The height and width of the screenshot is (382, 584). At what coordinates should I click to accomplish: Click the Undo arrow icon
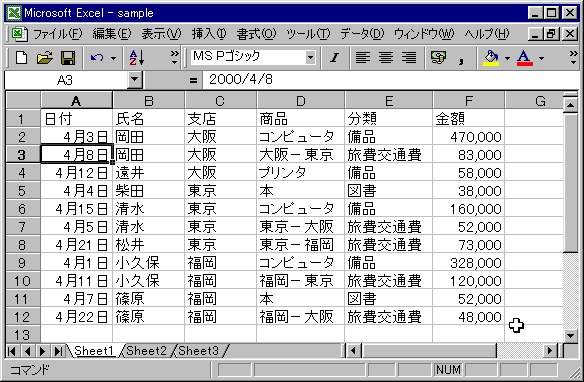pyautogui.click(x=97, y=58)
